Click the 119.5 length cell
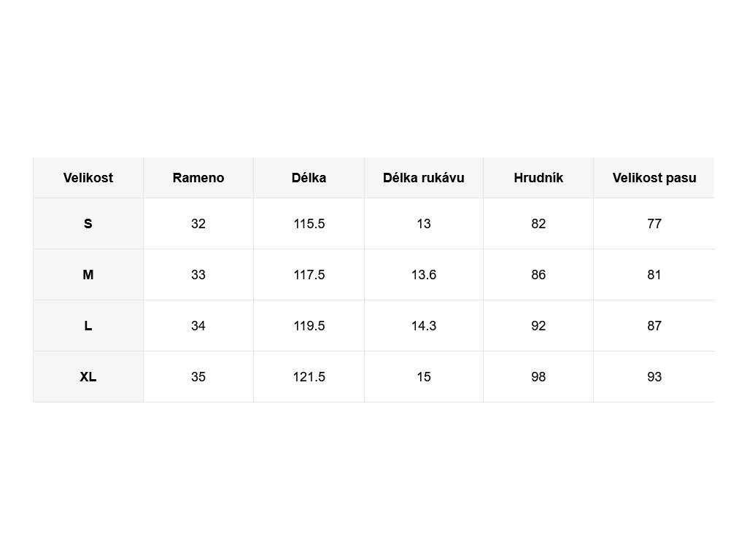The height and width of the screenshot is (560, 747). point(309,326)
